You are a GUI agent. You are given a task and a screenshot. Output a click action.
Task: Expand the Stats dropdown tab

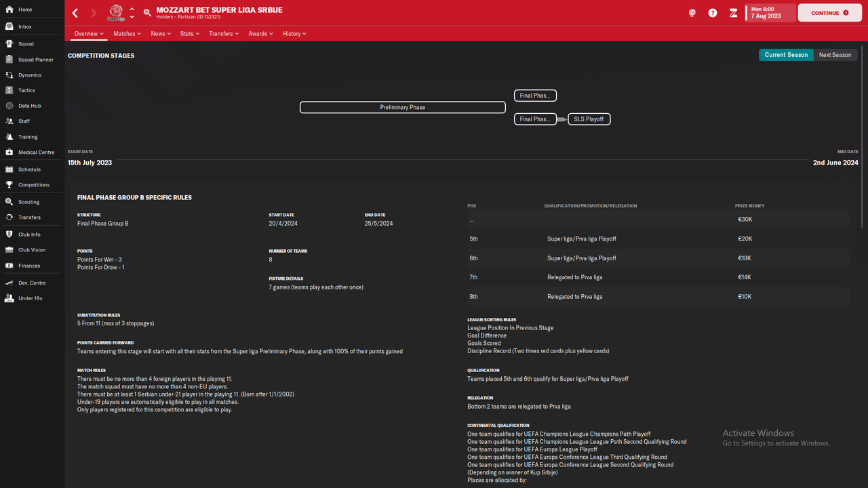190,33
